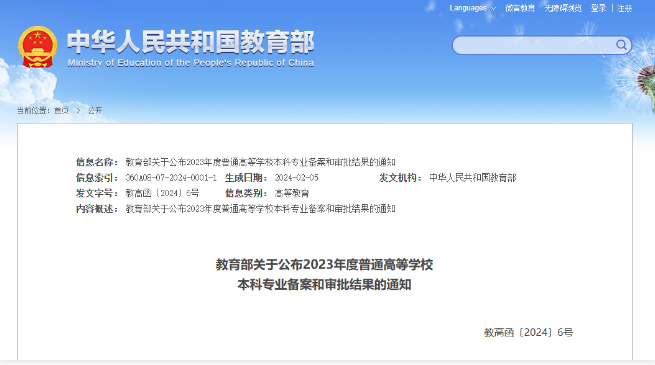Open the 无障碍浏览 link

click(x=563, y=8)
